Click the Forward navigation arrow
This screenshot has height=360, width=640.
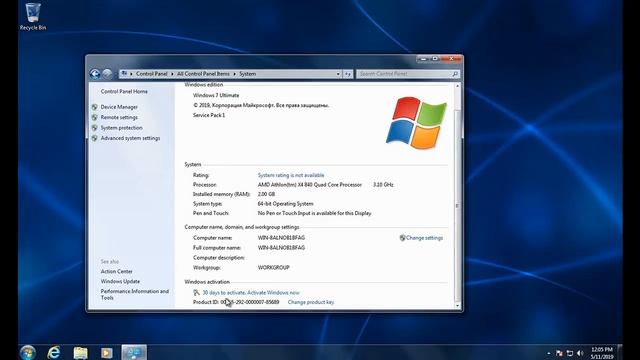click(107, 74)
